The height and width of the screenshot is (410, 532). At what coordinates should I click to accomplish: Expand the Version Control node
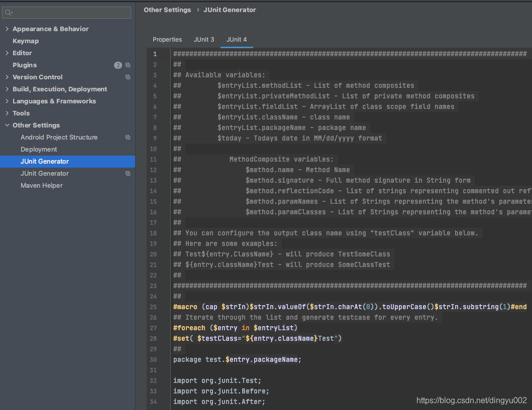7,77
